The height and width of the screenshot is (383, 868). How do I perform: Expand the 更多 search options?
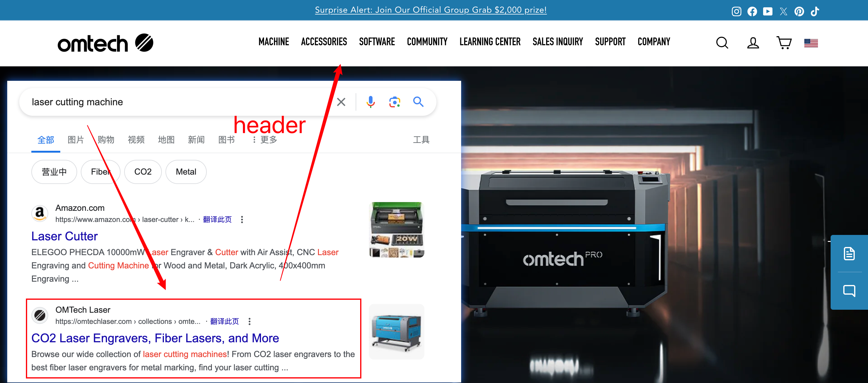(265, 140)
